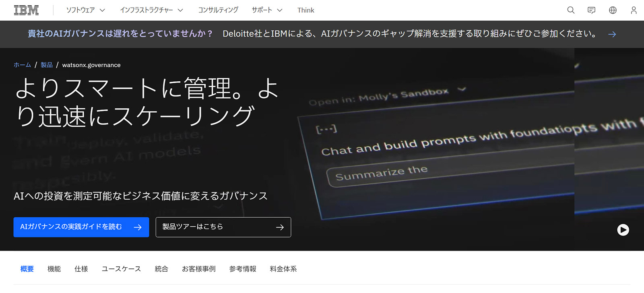Click the よりスマートに管理 headline
This screenshot has height=293, width=644.
147,102
